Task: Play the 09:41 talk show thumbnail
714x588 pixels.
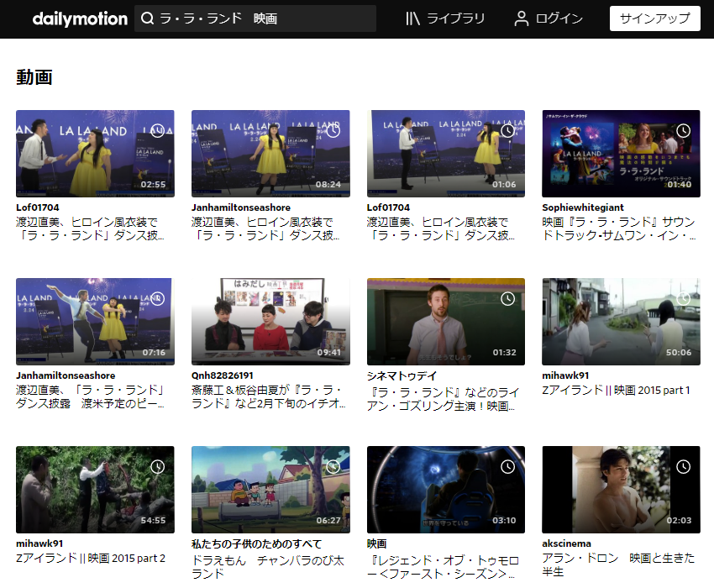Action: (x=270, y=322)
